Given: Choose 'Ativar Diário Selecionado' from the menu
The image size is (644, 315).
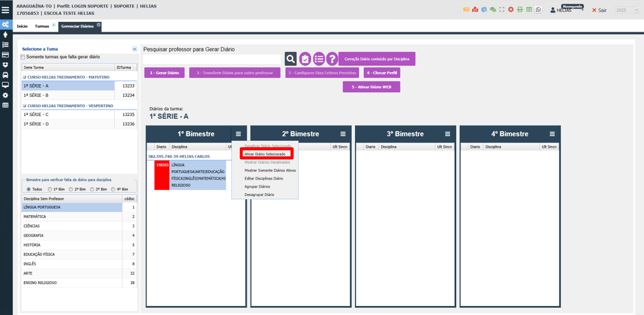Looking at the screenshot, I should tap(266, 154).
